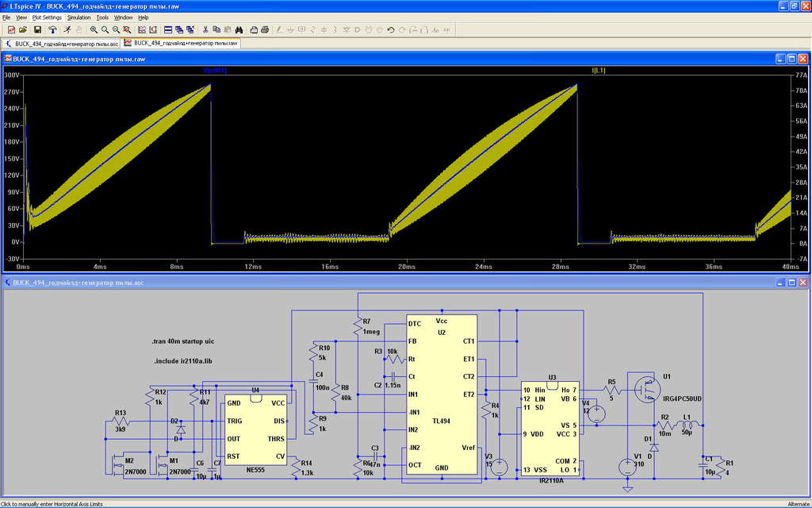Run the simulation with the running man icon

(x=67, y=29)
